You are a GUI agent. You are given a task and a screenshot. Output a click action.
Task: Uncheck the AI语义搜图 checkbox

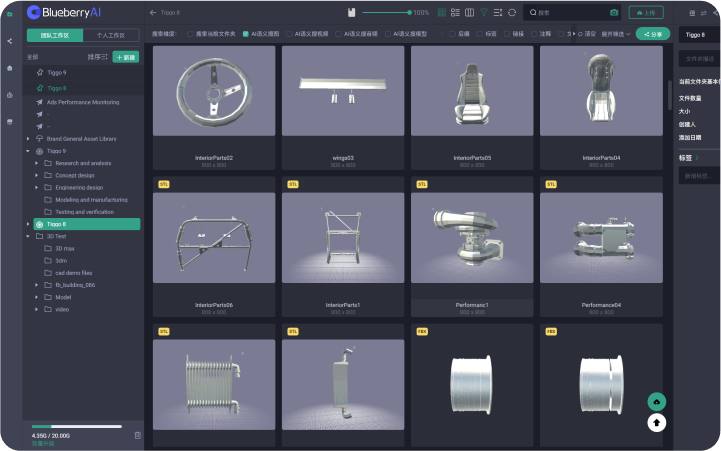[x=246, y=34]
